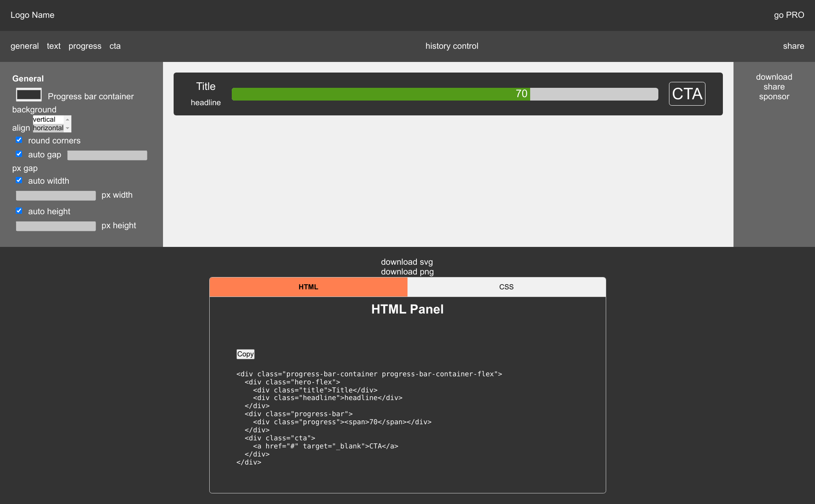Toggle the auto width checkbox
The width and height of the screenshot is (815, 504).
[x=19, y=180]
